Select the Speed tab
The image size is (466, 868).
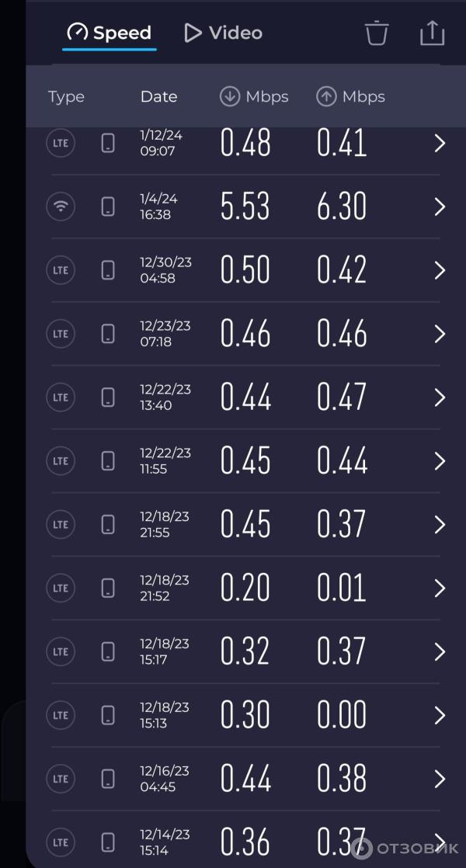[109, 33]
